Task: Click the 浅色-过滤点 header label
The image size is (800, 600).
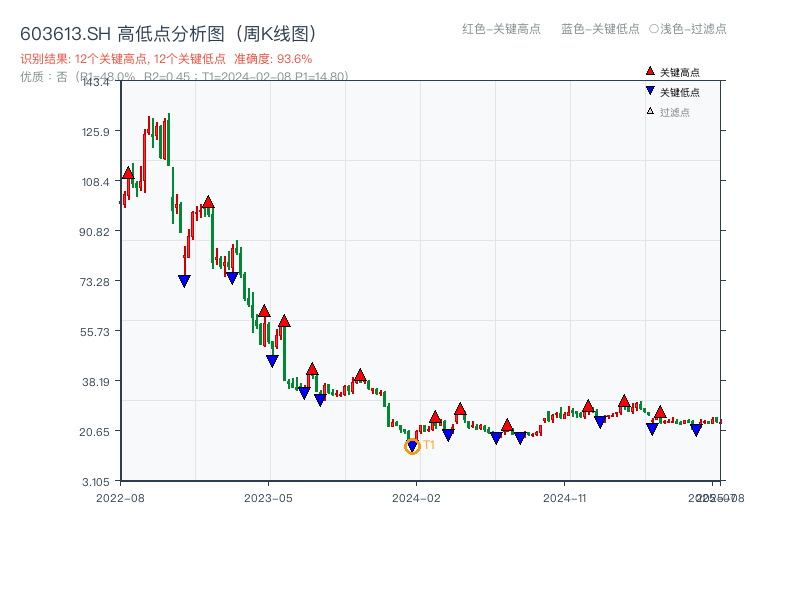Action: [688, 29]
